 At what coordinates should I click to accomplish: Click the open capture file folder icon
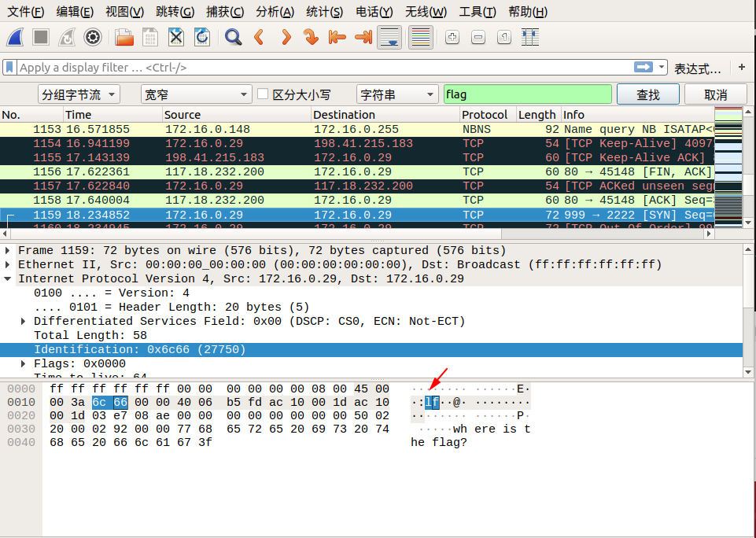124,37
